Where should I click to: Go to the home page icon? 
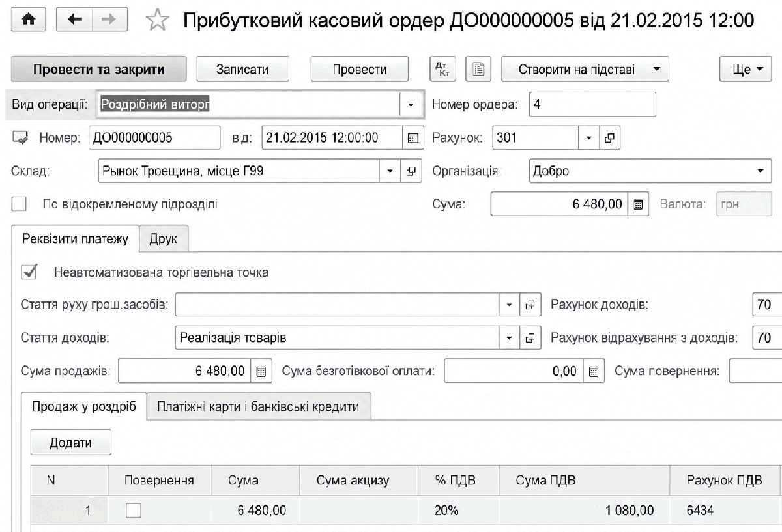click(x=29, y=20)
